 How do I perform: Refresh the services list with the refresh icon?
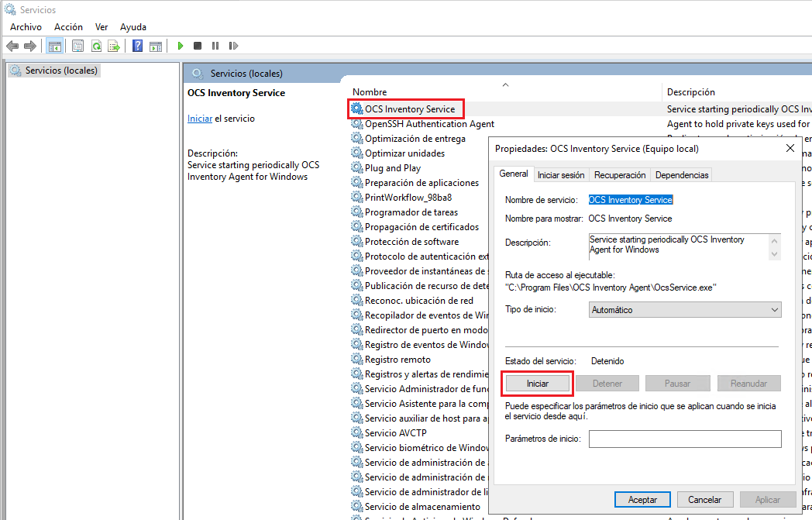coord(96,46)
